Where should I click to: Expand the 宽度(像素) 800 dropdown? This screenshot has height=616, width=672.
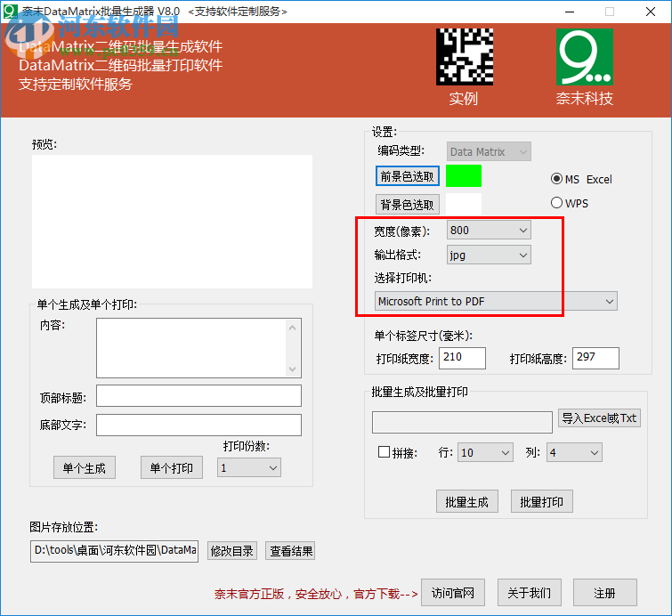click(489, 231)
